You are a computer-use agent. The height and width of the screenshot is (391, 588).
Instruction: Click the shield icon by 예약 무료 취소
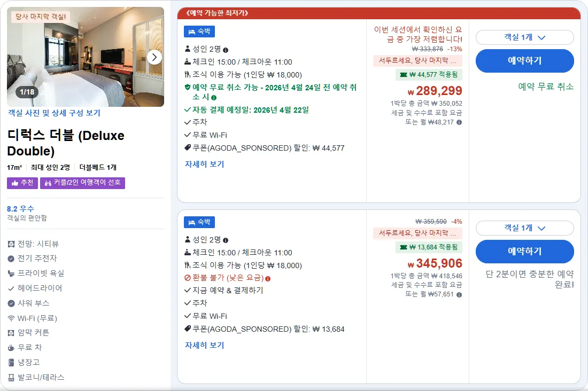point(188,88)
